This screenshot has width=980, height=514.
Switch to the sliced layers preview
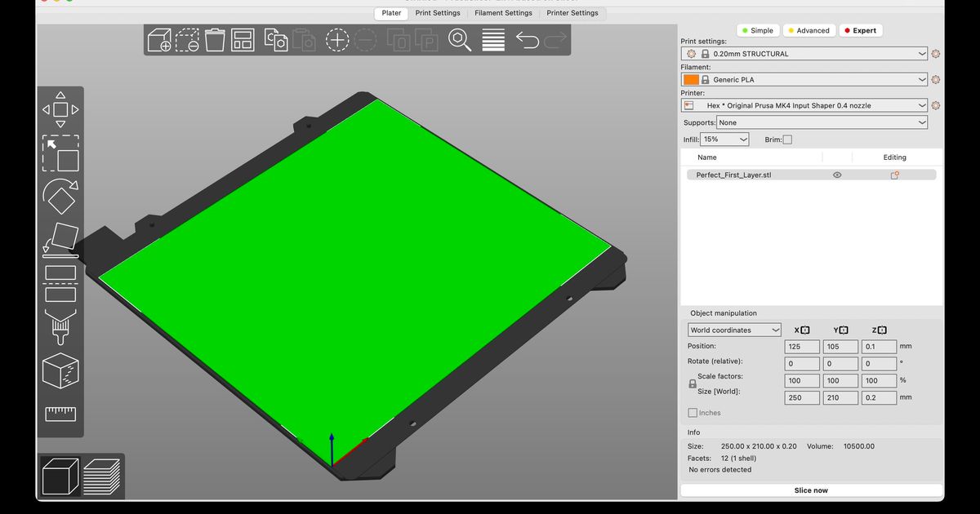tap(102, 476)
